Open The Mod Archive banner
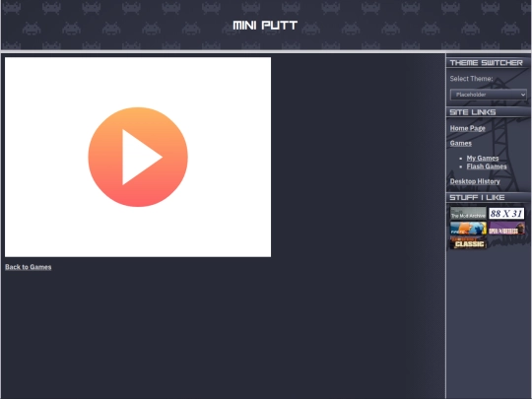This screenshot has height=399, width=532. (x=468, y=214)
